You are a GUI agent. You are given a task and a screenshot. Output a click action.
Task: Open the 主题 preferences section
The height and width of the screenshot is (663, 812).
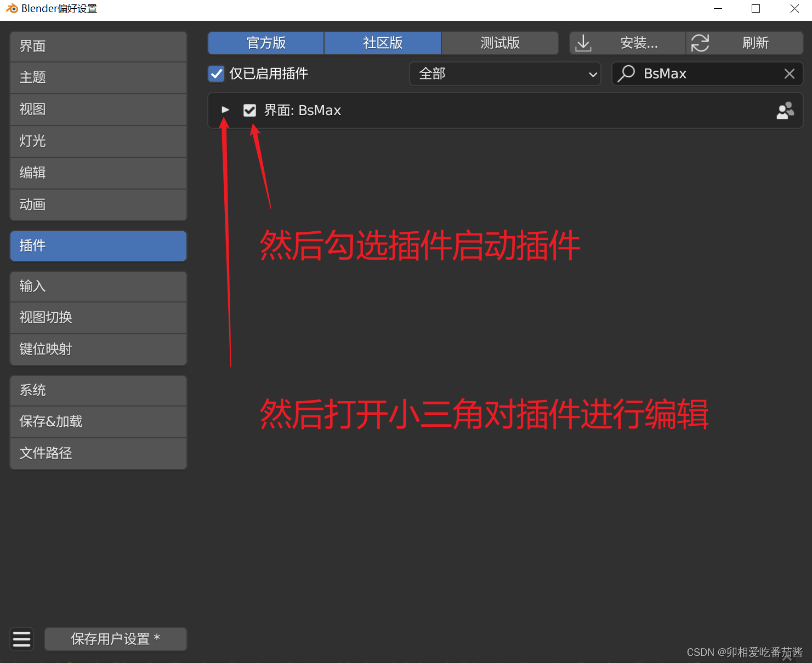(x=99, y=78)
